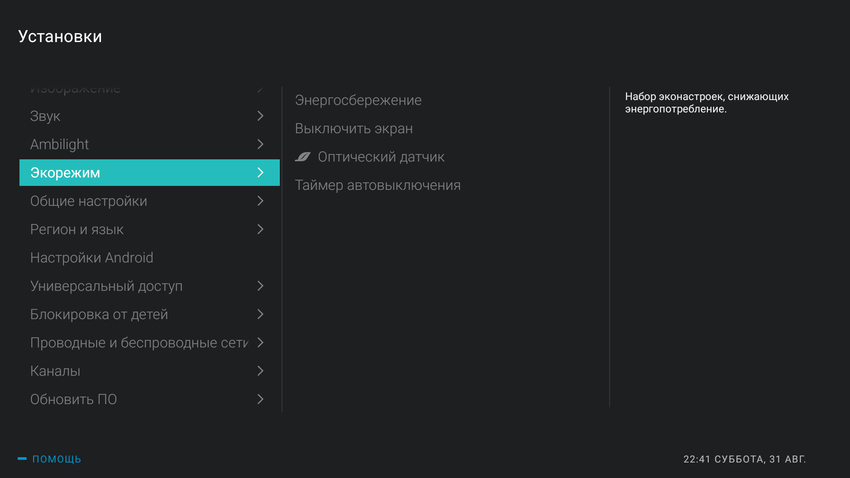Select the partially hidden Изображение item
Screen dimensions: 850x478
click(75, 90)
